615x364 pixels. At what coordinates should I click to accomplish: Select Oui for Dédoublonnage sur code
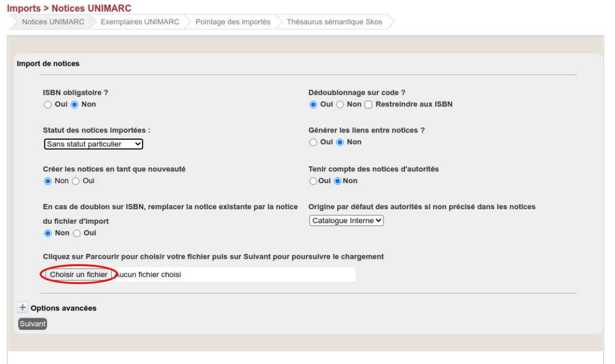(x=313, y=105)
